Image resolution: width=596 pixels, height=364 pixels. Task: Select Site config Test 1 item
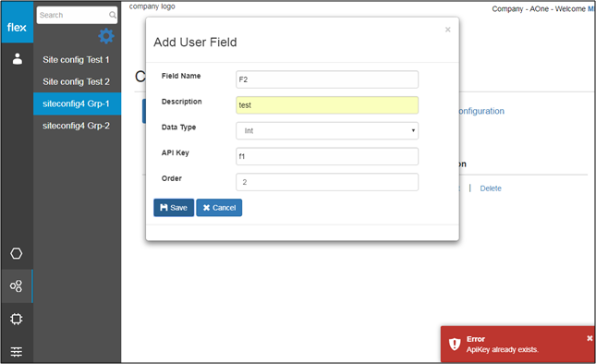pos(76,60)
